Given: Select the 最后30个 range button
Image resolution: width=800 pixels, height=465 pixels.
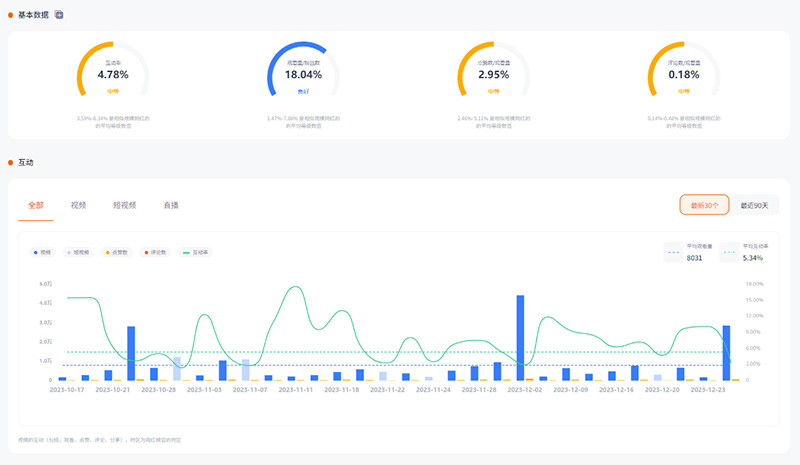Looking at the screenshot, I should pyautogui.click(x=704, y=205).
